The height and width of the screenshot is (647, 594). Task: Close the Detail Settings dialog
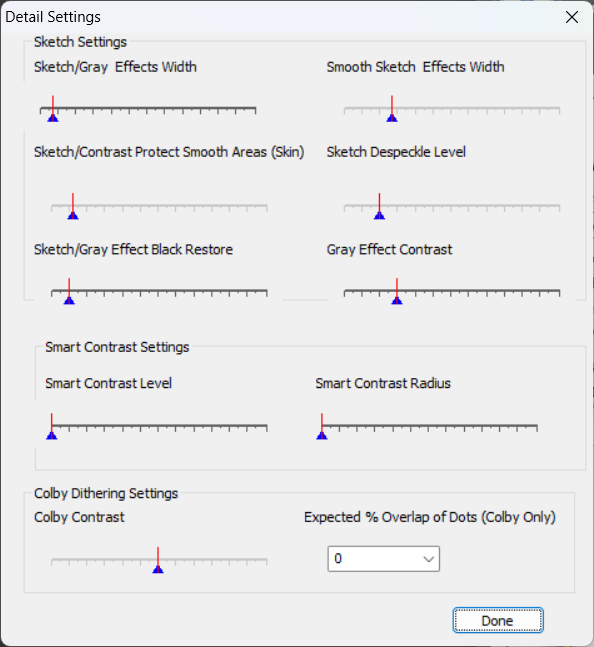(572, 17)
